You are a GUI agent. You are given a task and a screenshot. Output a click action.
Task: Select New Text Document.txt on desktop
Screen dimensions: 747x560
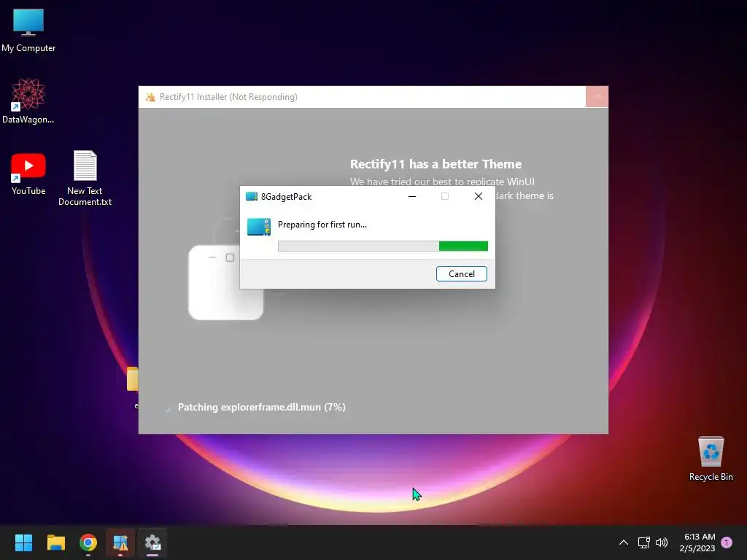85,178
